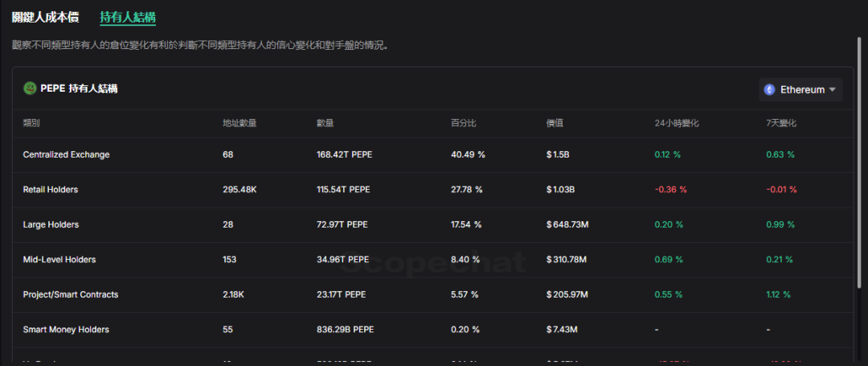Click the 數量 column header
868x366 pixels.
(x=325, y=123)
